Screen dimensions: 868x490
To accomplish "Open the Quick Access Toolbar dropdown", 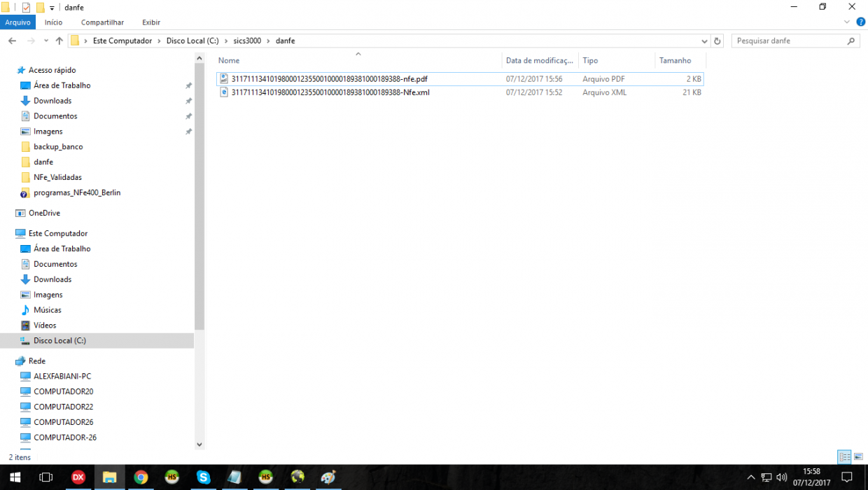I will coord(52,8).
